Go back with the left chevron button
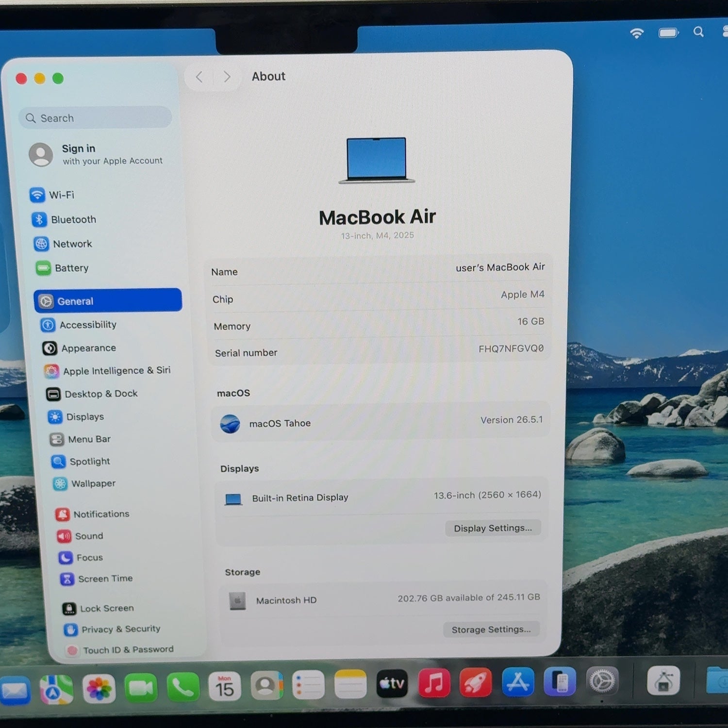Viewport: 728px width, 728px height. [199, 77]
